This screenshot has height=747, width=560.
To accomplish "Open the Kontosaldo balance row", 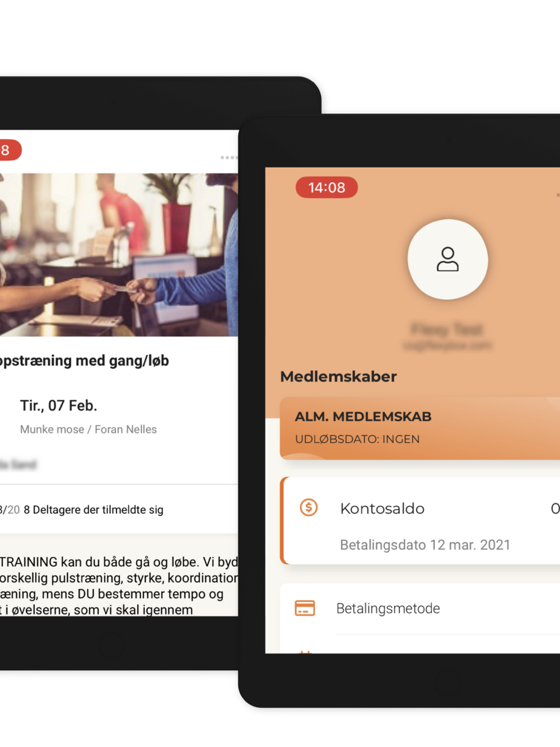I will tap(420, 520).
